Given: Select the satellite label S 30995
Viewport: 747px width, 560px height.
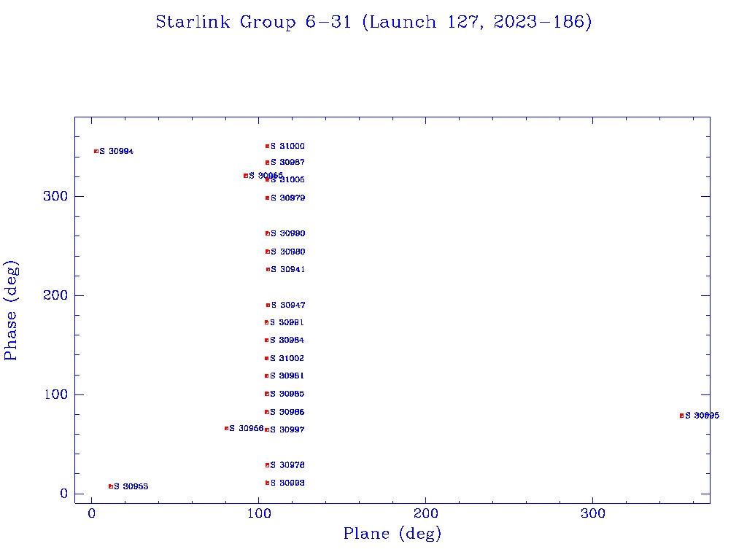Looking at the screenshot, I should coord(703,416).
